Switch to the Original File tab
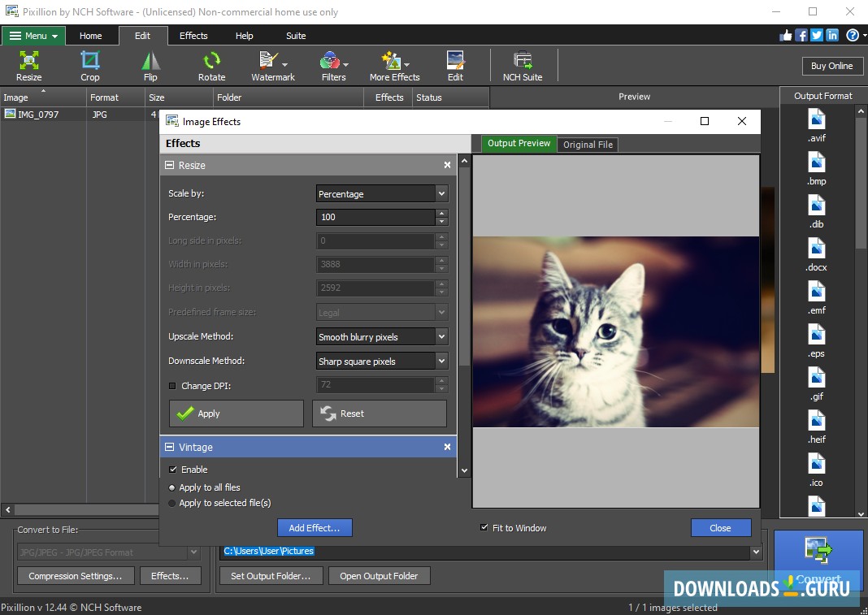 pos(587,144)
